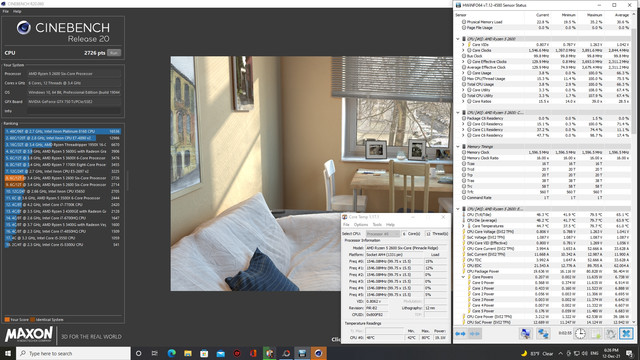Screen dimensions: 640x360
Task: Open File Explorer from taskbar
Action: click(x=188, y=353)
